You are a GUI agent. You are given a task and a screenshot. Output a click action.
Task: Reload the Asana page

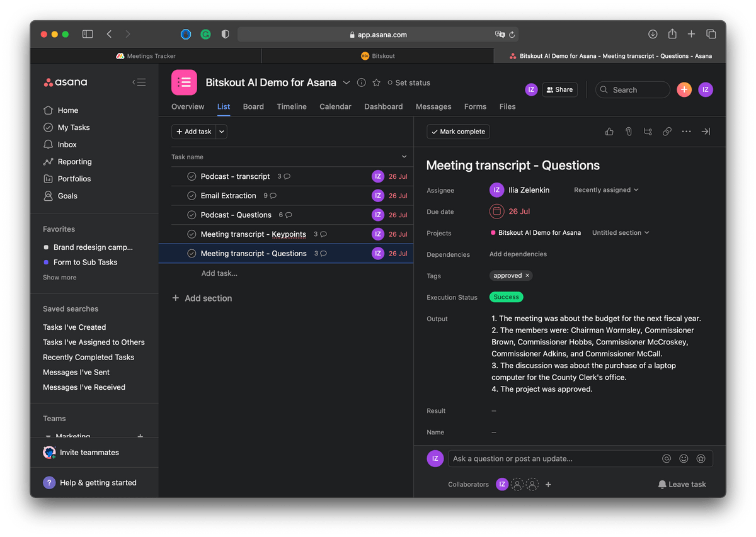click(x=512, y=35)
